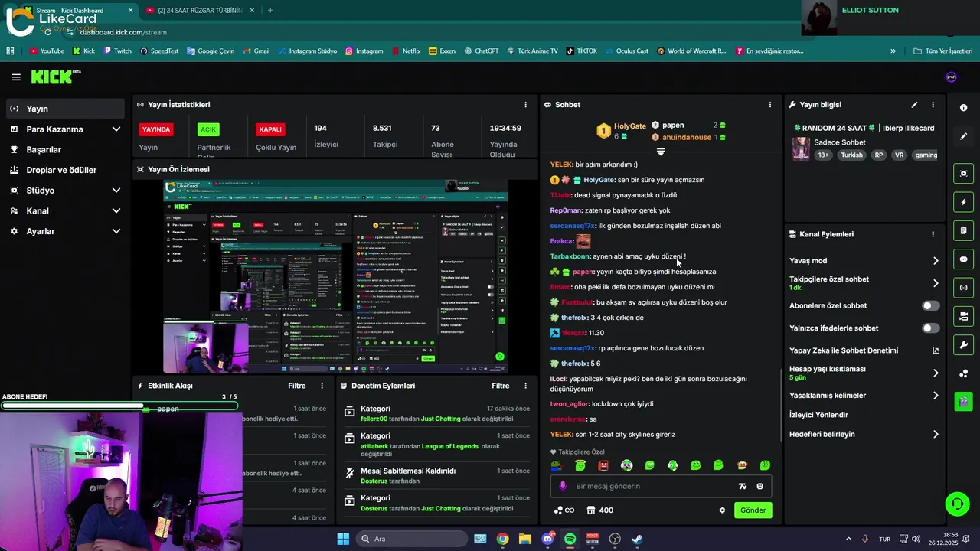Open the profile avatar menu in Kick header

pos(951,77)
